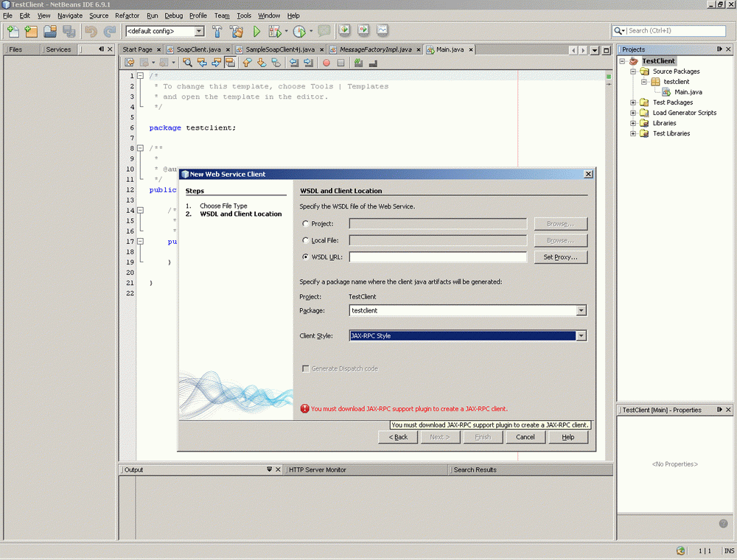Select the testclient package in Projects tree

(676, 82)
